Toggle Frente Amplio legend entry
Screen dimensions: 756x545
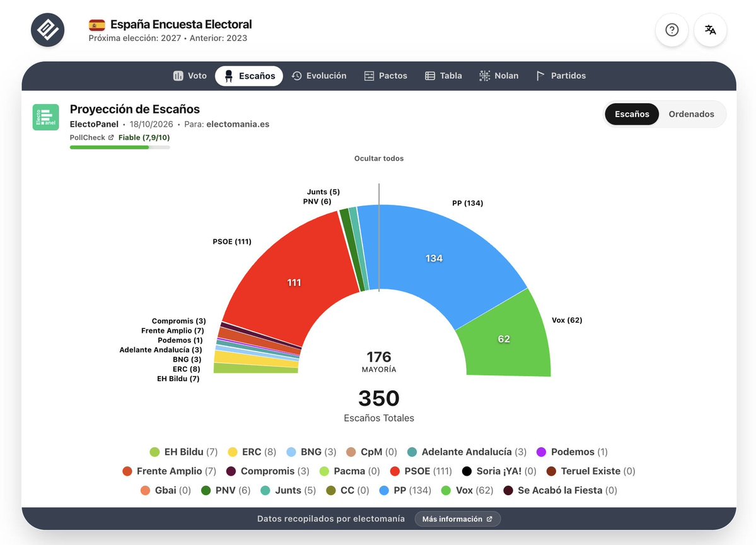[x=169, y=471]
